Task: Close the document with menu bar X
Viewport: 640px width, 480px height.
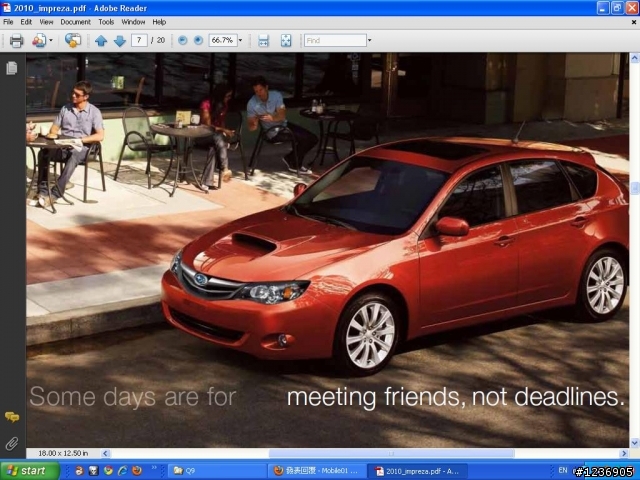Action: [x=634, y=22]
